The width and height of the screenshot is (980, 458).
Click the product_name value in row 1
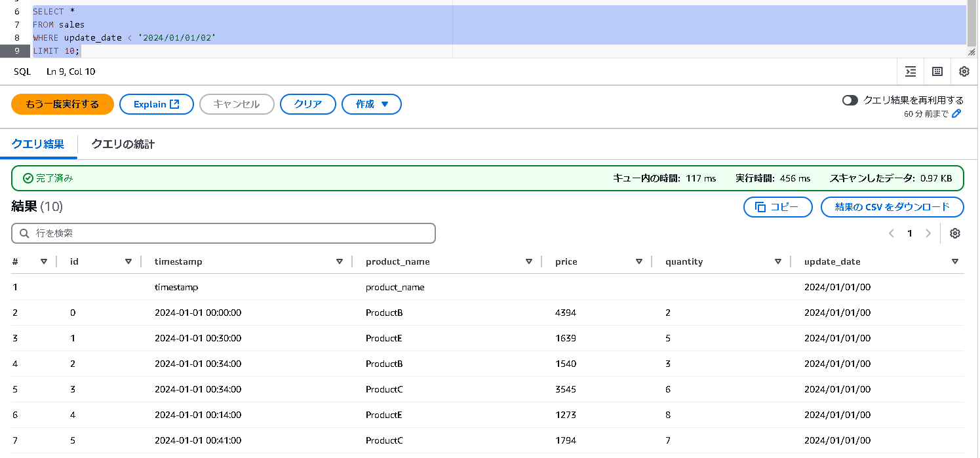coord(395,287)
